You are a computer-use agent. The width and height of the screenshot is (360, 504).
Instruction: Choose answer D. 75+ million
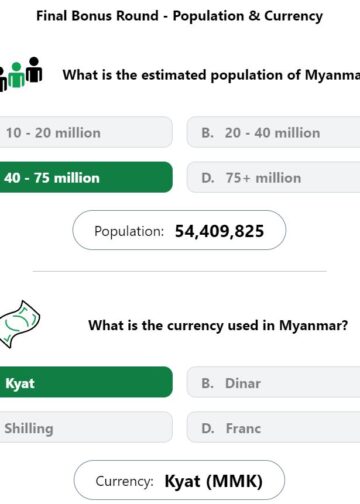[x=273, y=177]
